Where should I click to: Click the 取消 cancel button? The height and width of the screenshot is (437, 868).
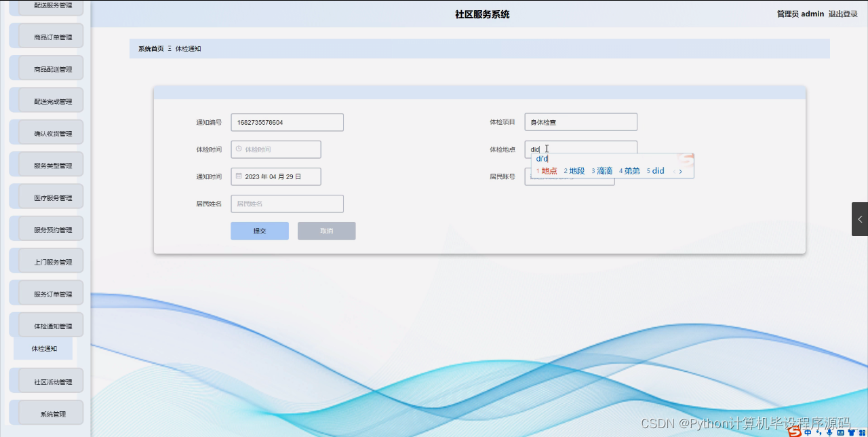click(326, 231)
